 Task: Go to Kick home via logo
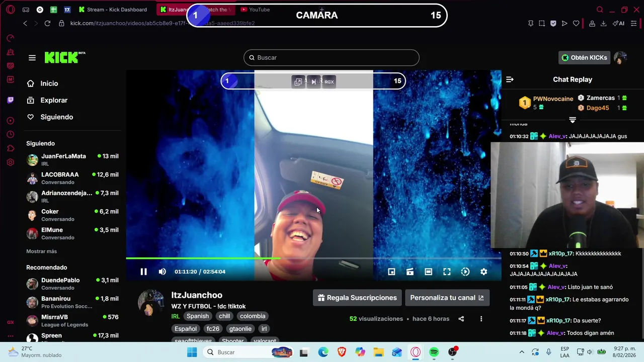point(64,57)
